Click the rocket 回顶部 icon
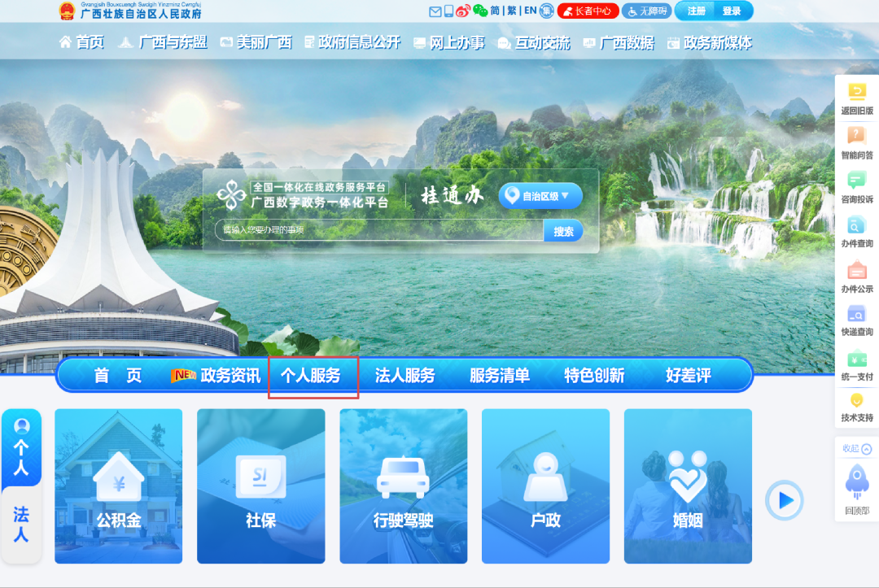Screen dimensions: 879x588 click(x=856, y=480)
